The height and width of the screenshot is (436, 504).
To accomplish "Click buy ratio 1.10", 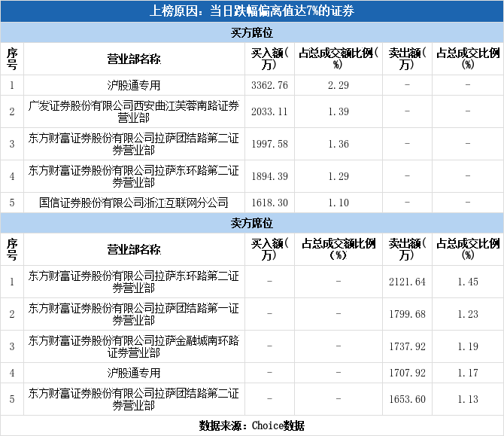I will click(339, 203).
